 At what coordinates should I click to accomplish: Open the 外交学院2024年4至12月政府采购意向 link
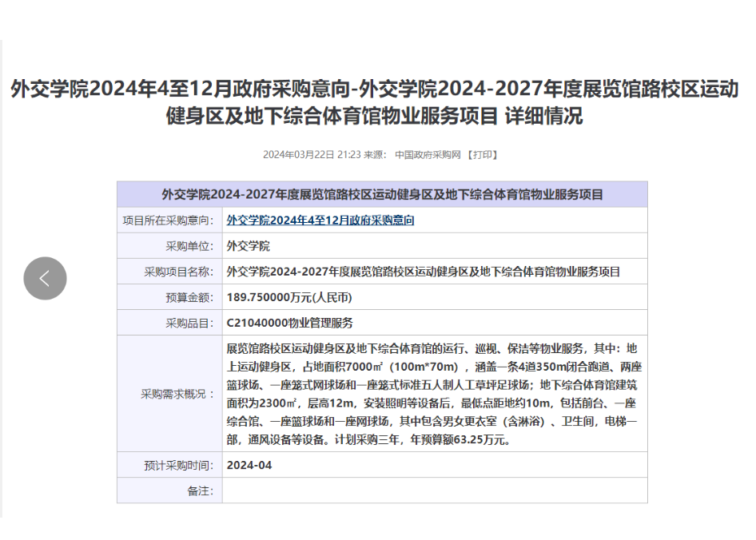pos(320,220)
